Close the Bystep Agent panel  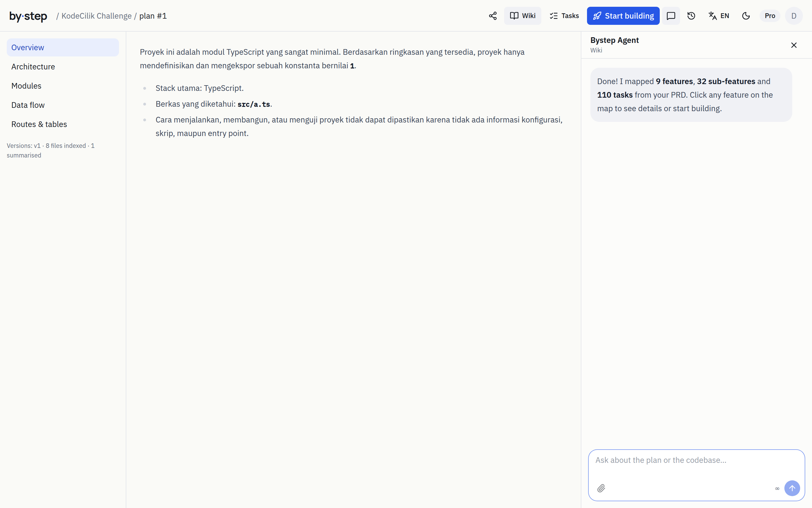point(794,45)
